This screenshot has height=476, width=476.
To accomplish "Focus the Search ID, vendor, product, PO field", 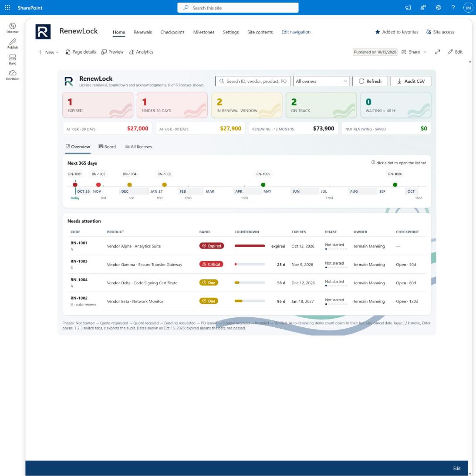I will tap(253, 81).
